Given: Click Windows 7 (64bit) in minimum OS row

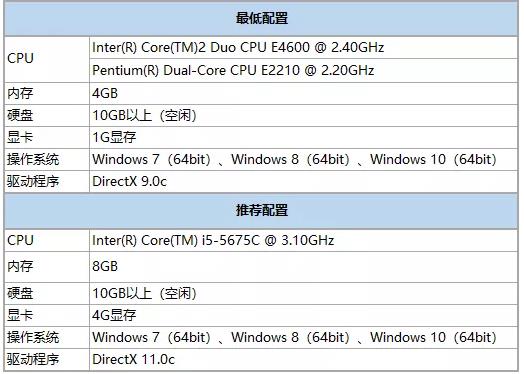Looking at the screenshot, I should click(152, 159).
